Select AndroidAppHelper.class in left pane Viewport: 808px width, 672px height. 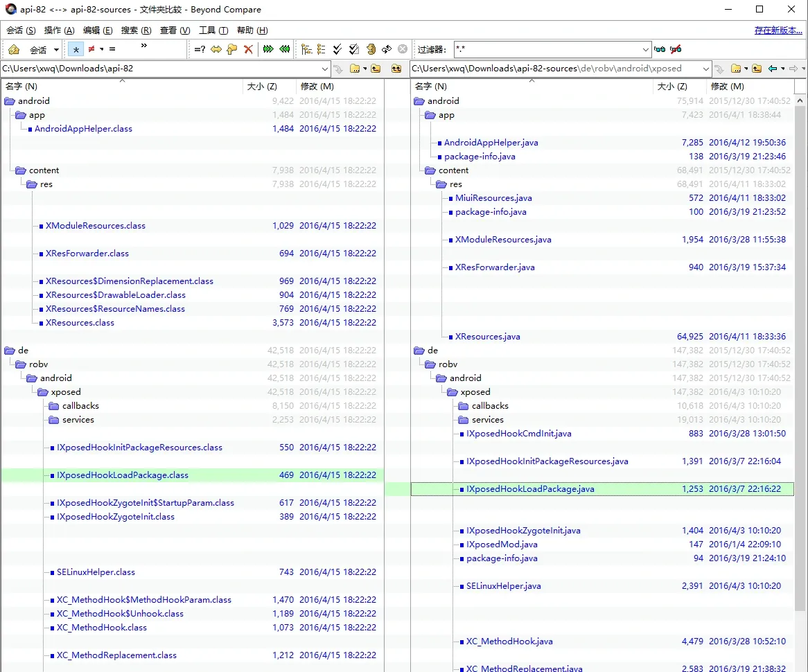[x=83, y=129]
